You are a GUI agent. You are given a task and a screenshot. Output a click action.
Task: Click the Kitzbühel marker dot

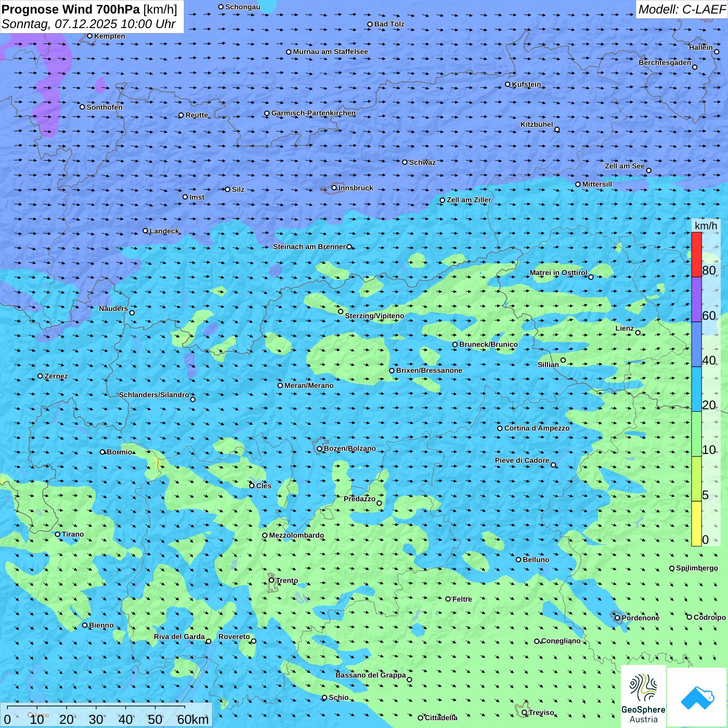(557, 129)
